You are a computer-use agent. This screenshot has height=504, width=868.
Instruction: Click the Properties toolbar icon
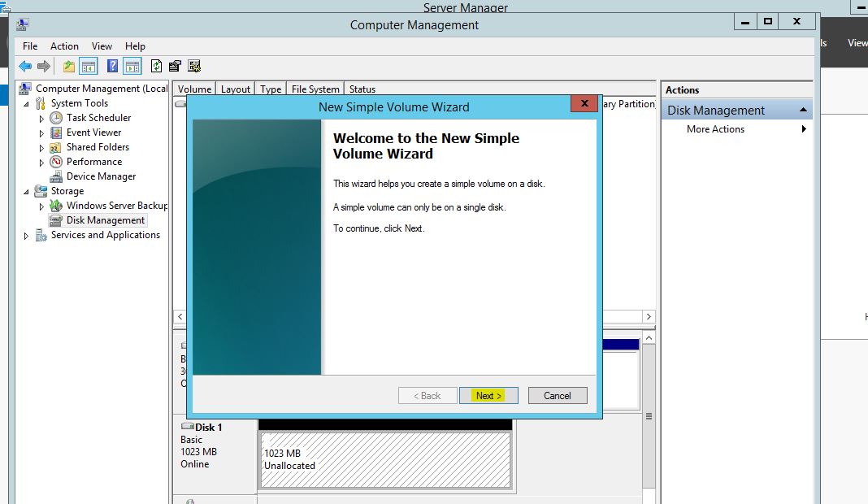point(175,67)
